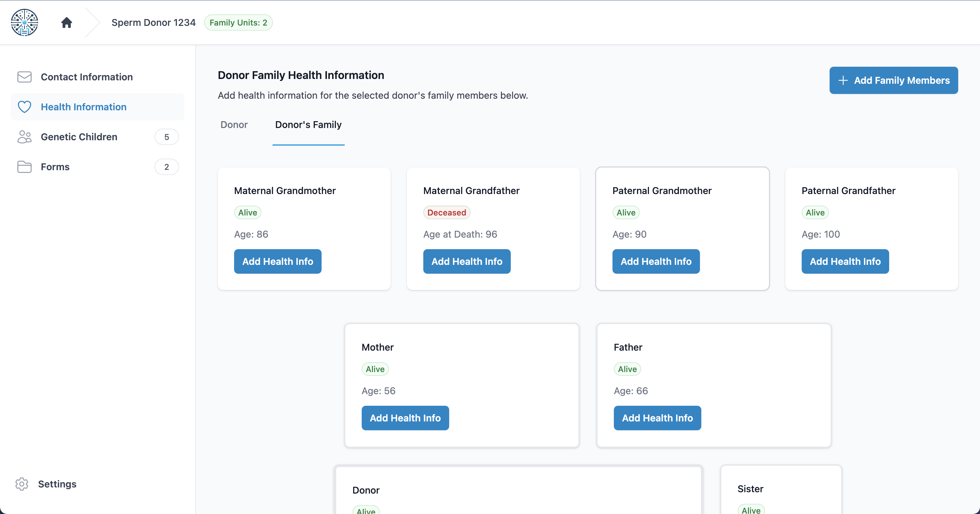Click the Forms count badge
980x514 pixels.
pos(166,167)
